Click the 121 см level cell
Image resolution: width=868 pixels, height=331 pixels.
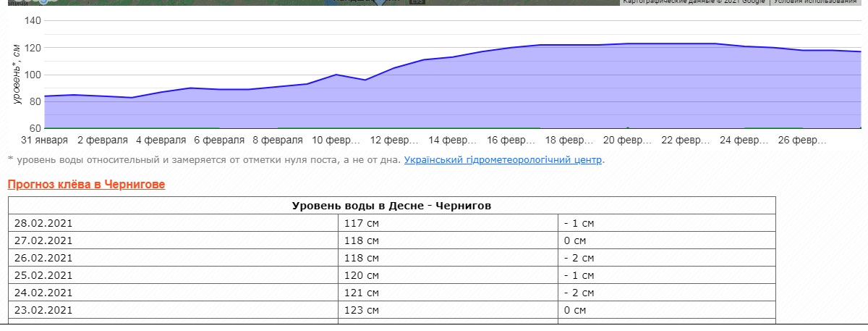(362, 293)
